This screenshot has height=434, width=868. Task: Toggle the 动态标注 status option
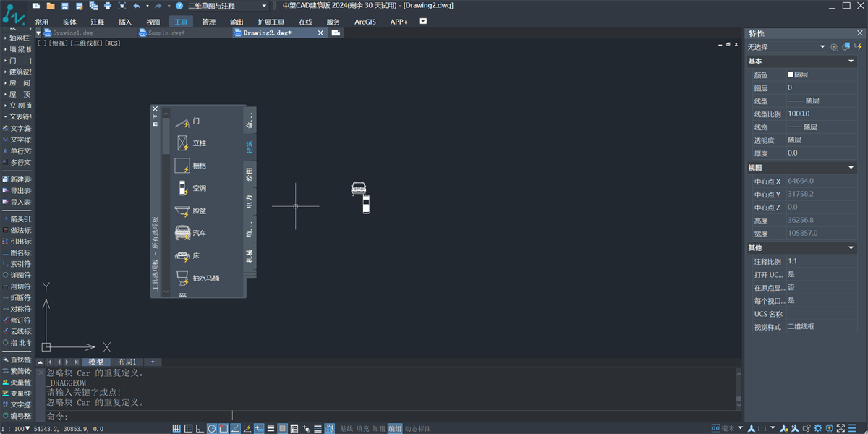[x=417, y=429]
